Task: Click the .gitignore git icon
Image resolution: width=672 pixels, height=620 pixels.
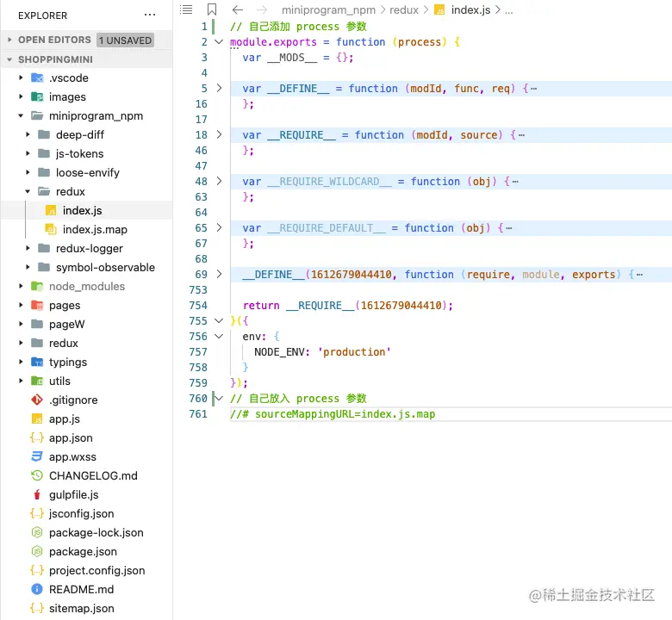Action: [37, 400]
